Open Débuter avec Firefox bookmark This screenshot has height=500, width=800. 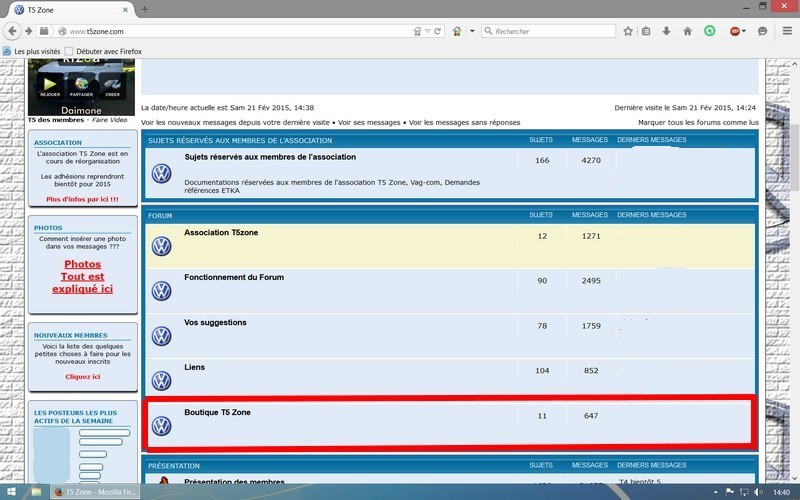tap(104, 51)
